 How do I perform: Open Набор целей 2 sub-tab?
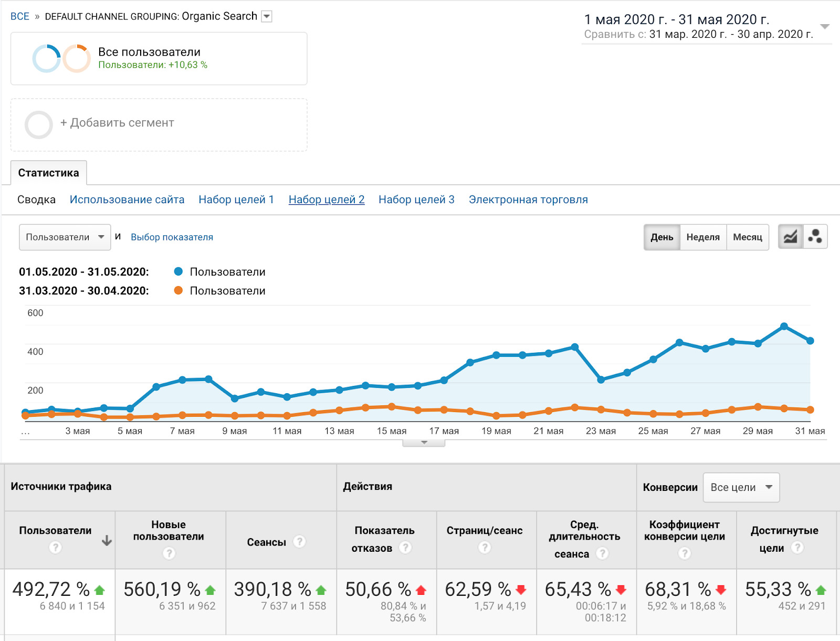(x=327, y=199)
